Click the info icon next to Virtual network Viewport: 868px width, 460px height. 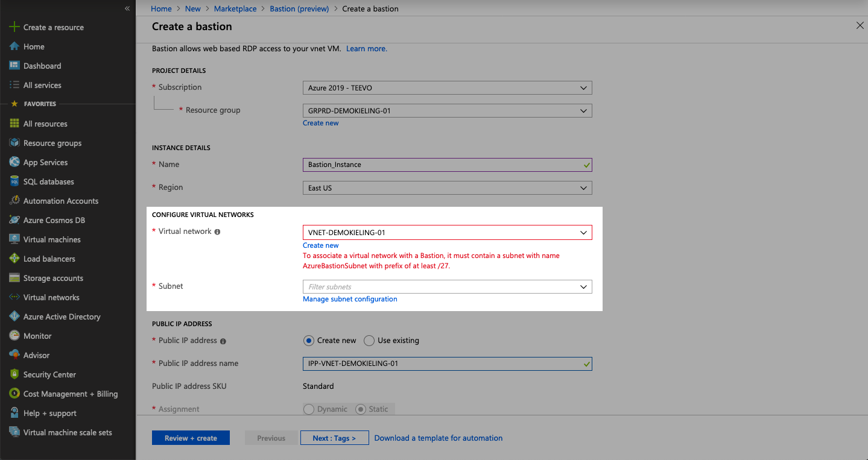(218, 232)
